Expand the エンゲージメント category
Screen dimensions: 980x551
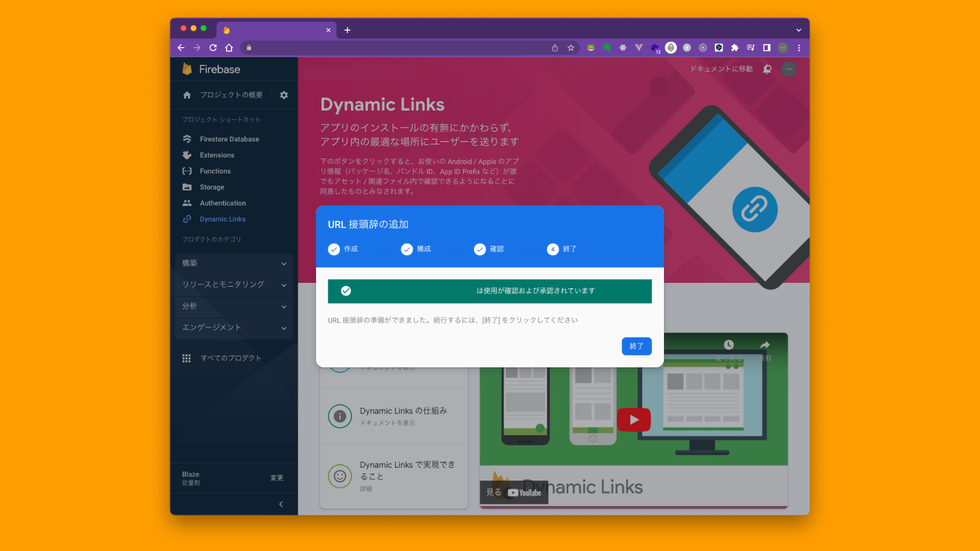click(234, 328)
